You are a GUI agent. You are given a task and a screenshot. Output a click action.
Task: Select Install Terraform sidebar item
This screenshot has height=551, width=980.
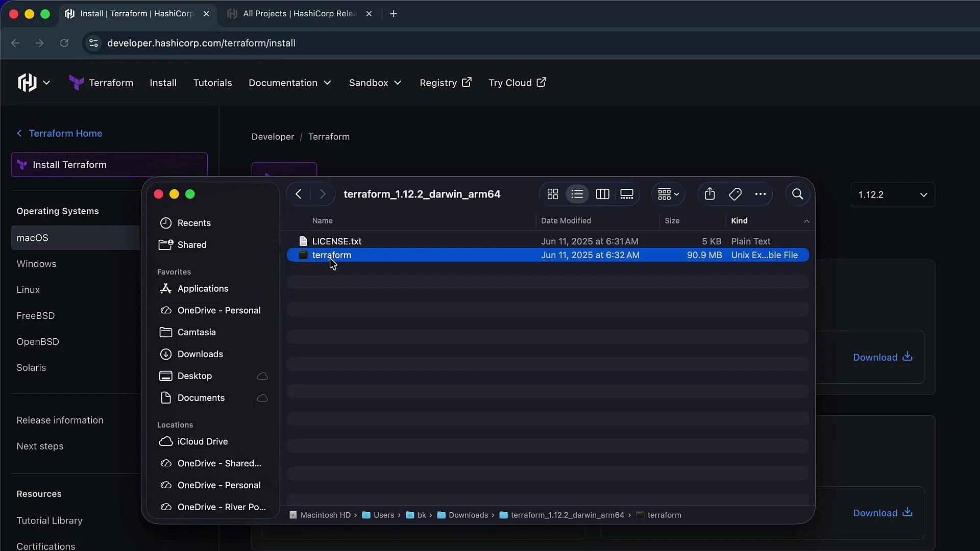tap(109, 165)
